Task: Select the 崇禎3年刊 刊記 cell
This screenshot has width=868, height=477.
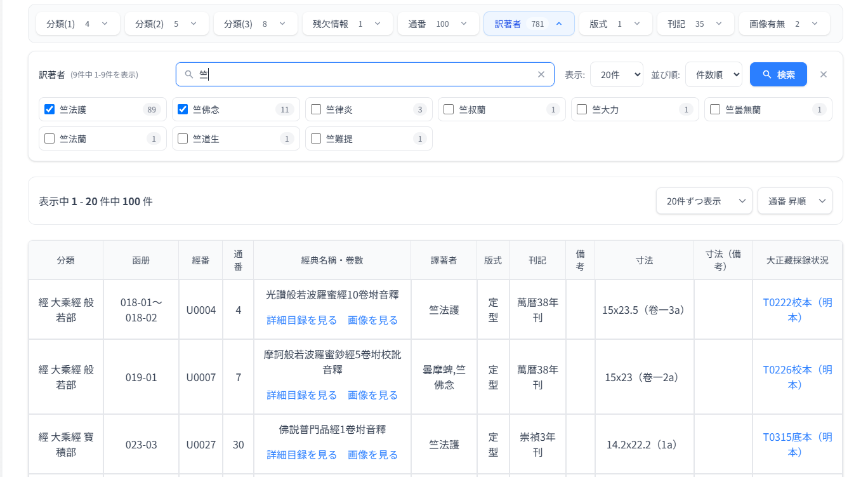Action: coord(537,445)
